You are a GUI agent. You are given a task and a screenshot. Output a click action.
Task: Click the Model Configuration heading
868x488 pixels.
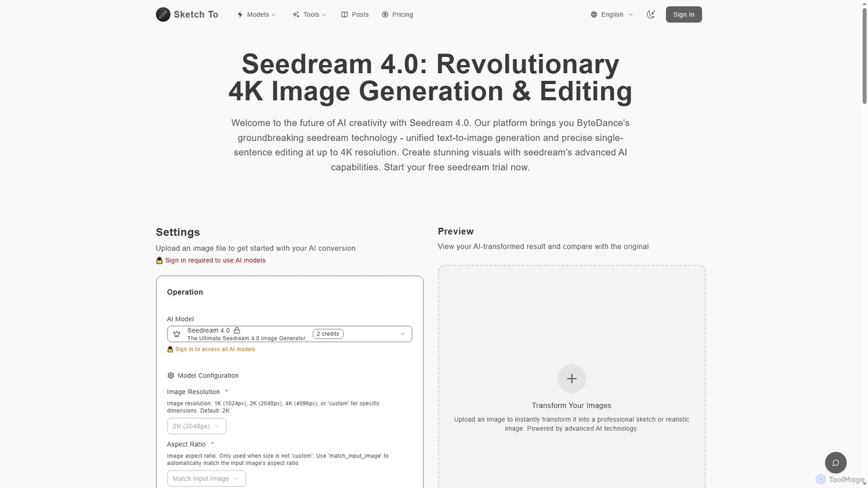[x=208, y=375]
